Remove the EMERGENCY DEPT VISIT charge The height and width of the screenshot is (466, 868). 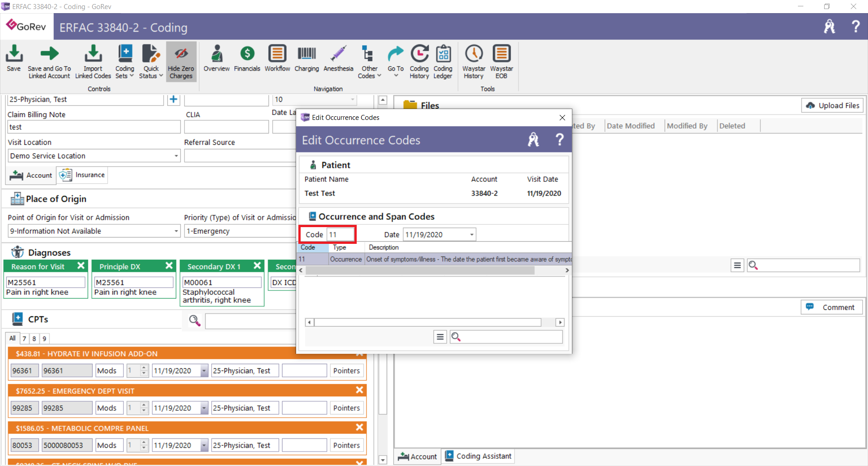pyautogui.click(x=359, y=390)
